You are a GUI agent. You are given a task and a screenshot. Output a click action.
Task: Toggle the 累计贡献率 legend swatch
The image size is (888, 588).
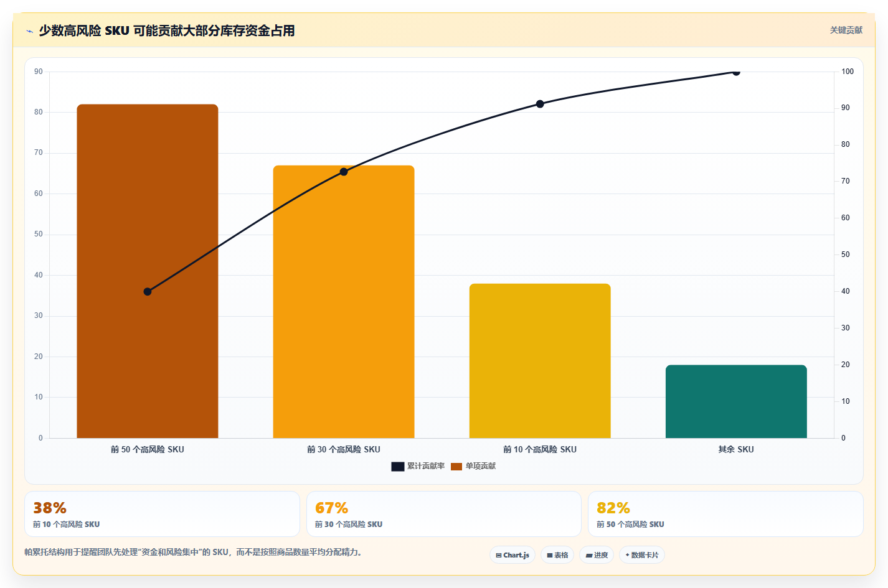[398, 467]
